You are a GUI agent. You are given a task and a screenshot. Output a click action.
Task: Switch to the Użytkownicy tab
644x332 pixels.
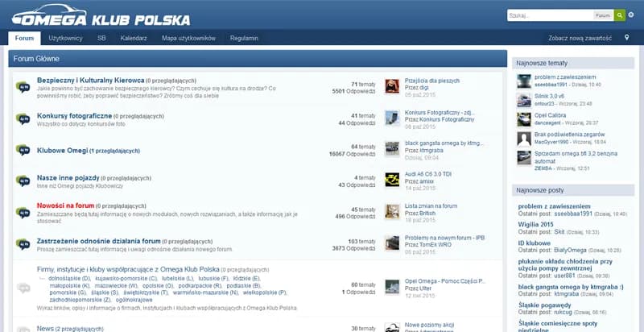click(65, 38)
